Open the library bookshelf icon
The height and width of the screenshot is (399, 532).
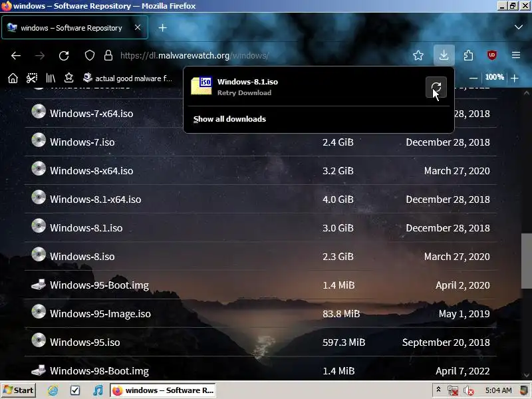point(51,78)
